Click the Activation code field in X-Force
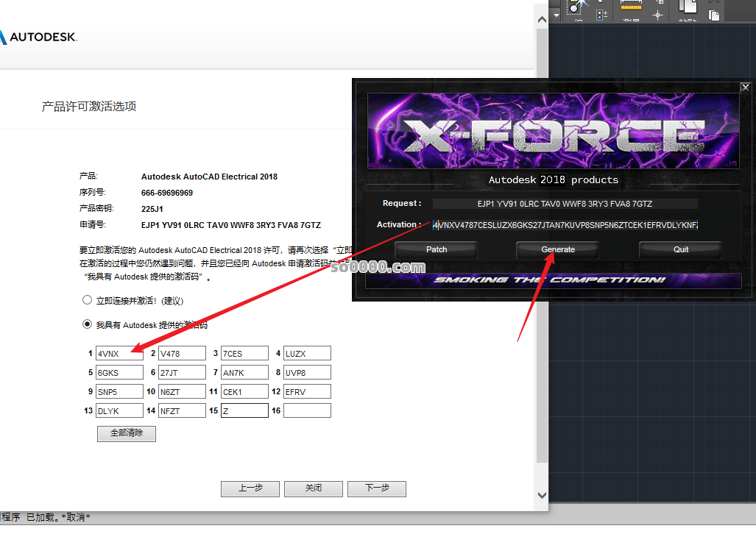The width and height of the screenshot is (756, 534). [x=565, y=225]
